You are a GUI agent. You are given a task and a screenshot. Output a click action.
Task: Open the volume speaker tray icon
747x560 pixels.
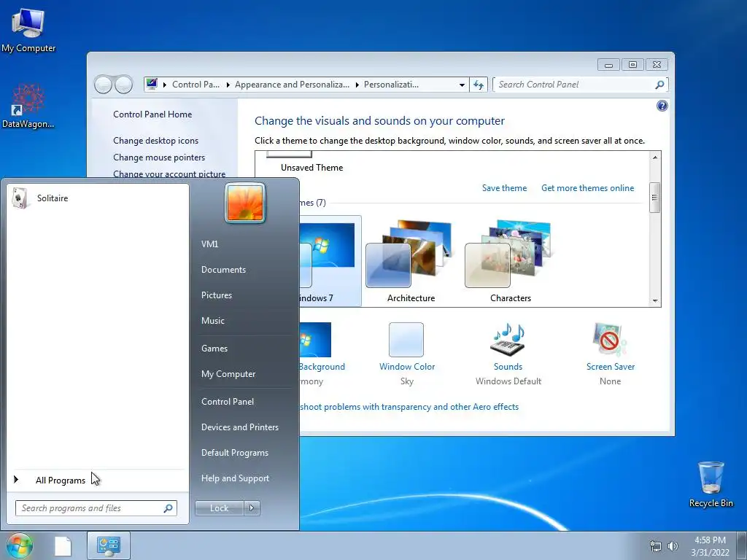[673, 546]
